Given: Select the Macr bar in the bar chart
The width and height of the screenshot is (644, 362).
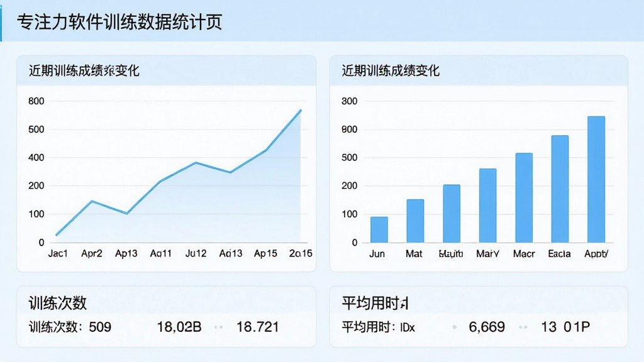Looking at the screenshot, I should coord(524,198).
